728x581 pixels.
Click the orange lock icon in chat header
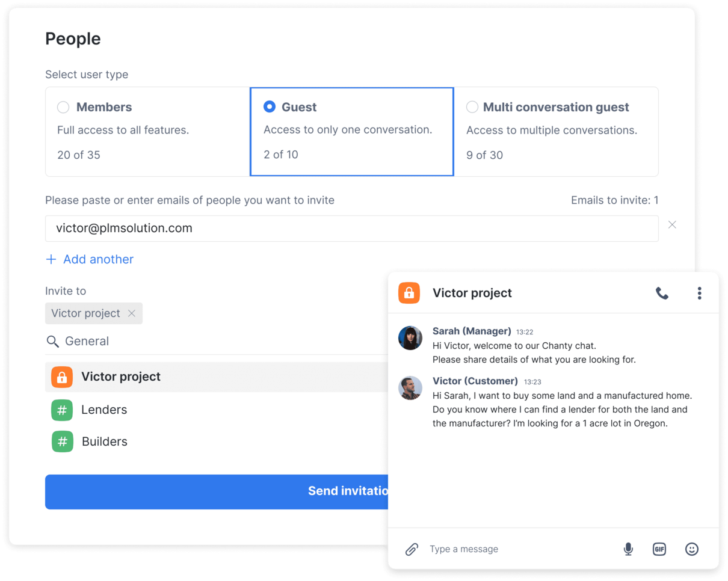click(x=409, y=293)
